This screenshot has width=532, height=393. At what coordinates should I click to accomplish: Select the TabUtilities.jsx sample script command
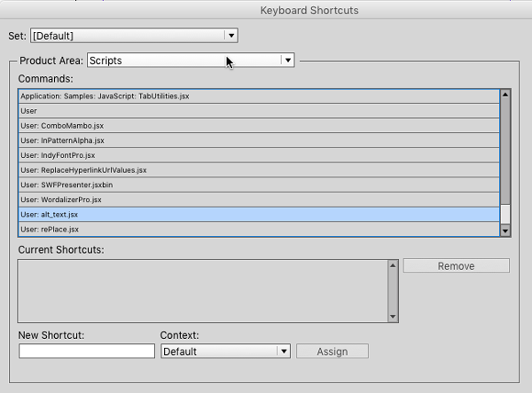[x=259, y=97]
